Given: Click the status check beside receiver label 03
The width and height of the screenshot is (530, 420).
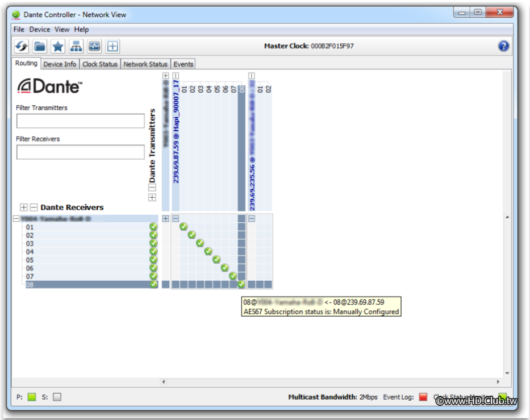Looking at the screenshot, I should click(x=154, y=243).
